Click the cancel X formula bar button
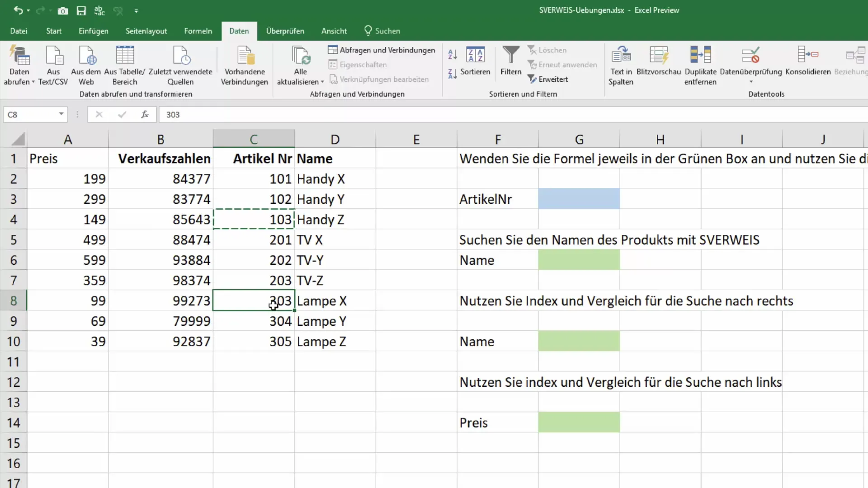 pos(99,114)
